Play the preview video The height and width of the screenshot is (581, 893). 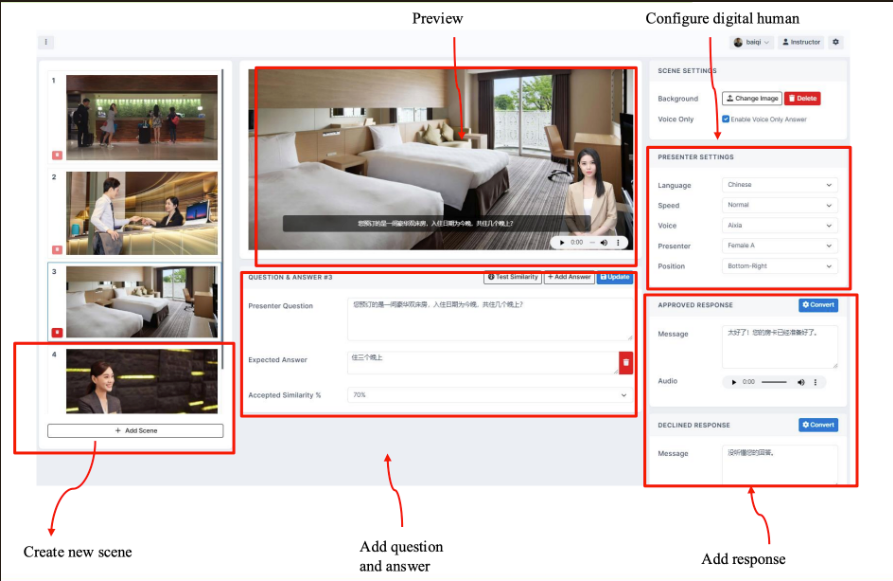[x=562, y=242]
